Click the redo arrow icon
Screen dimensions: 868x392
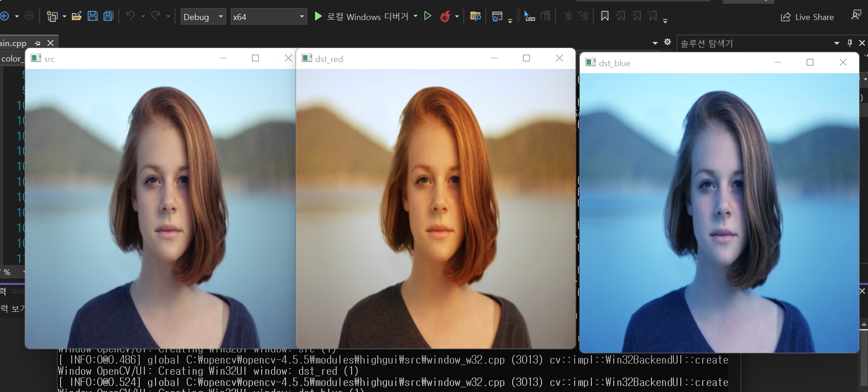[156, 16]
